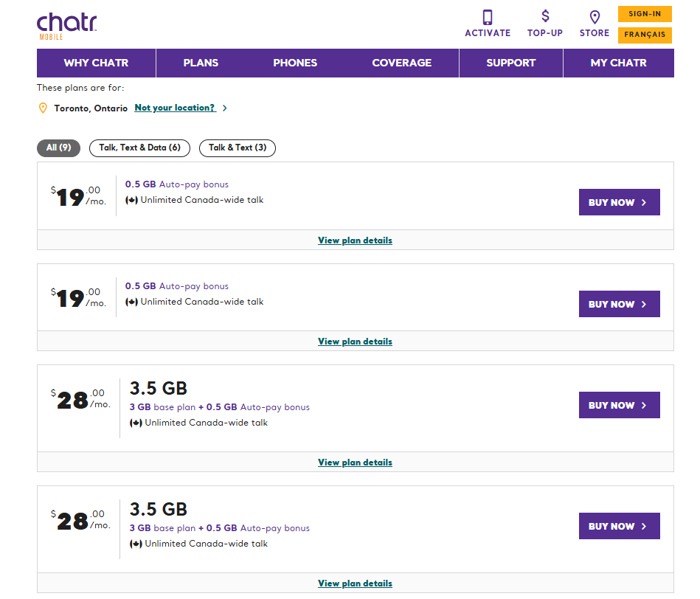Click the chatr mobile logo
The height and width of the screenshot is (599, 700).
click(x=66, y=26)
